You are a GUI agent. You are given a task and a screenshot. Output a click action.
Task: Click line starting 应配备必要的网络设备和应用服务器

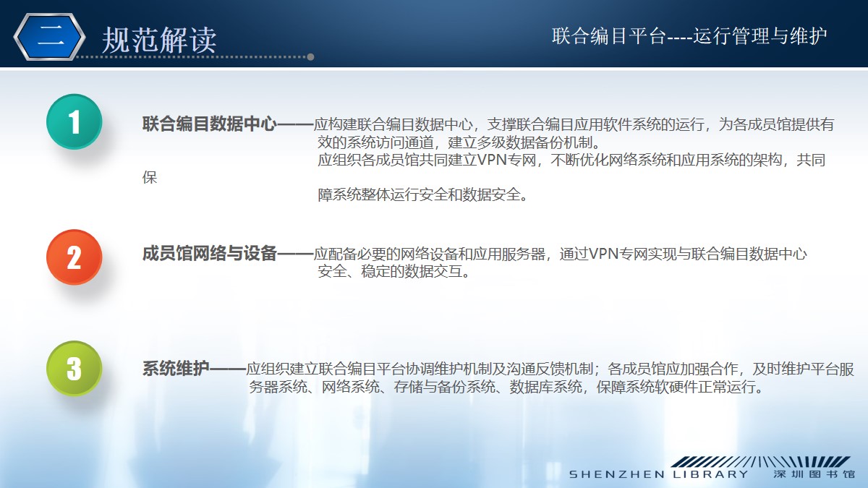click(x=561, y=254)
